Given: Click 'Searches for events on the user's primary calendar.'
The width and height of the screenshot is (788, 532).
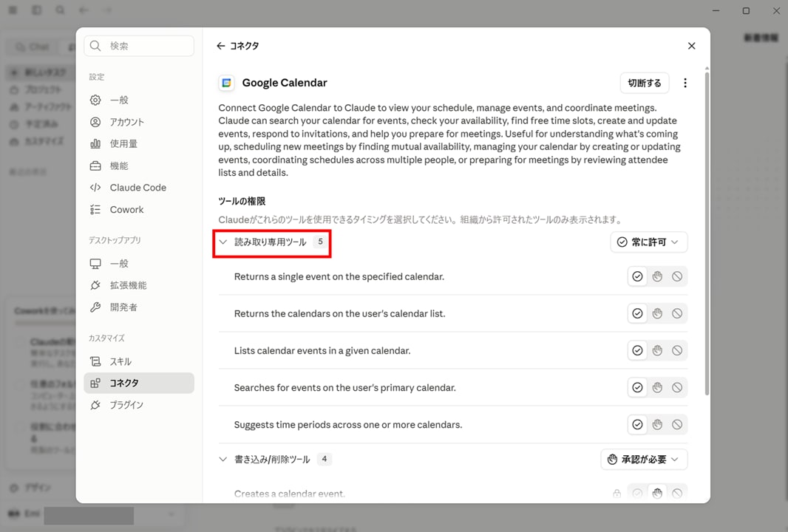Looking at the screenshot, I should pos(345,387).
